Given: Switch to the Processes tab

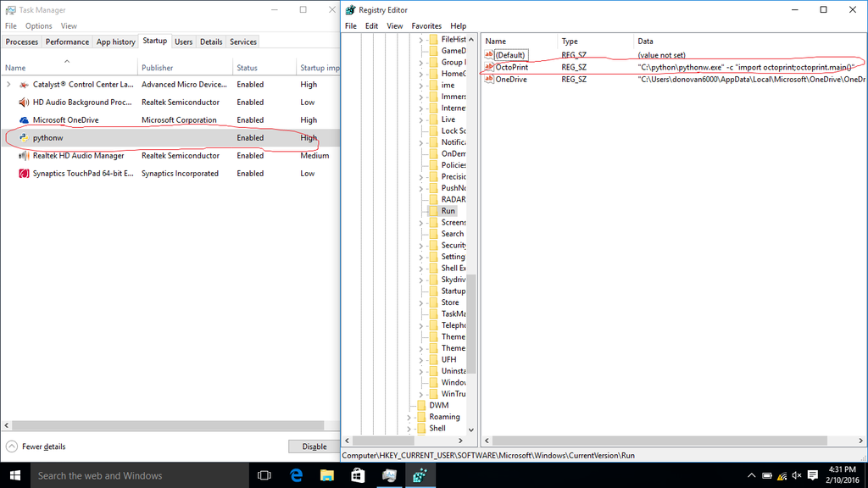Looking at the screenshot, I should click(21, 42).
